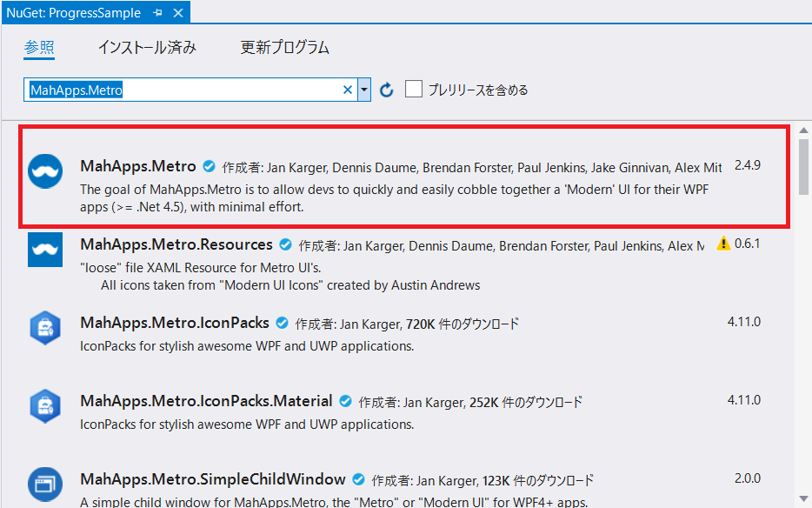Clear the search box with the X icon
Image resolution: width=812 pixels, height=508 pixels.
click(348, 90)
